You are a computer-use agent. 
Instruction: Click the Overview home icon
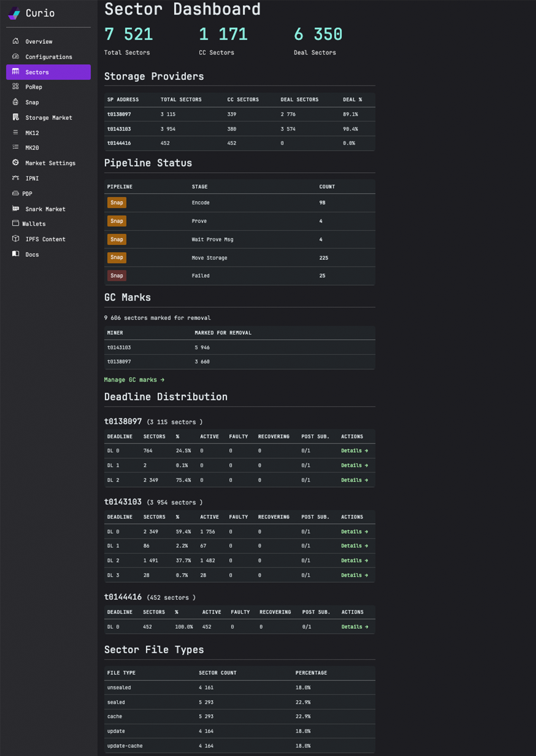tap(15, 41)
